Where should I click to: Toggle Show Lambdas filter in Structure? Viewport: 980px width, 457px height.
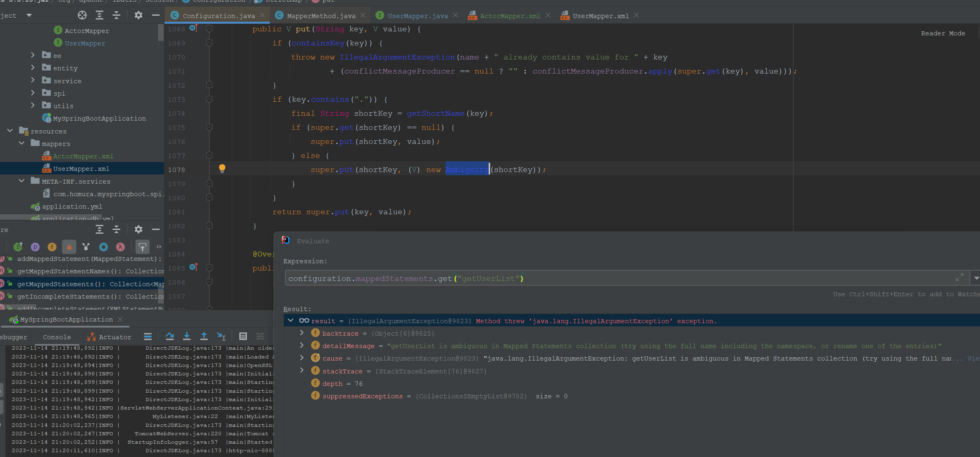(120, 247)
